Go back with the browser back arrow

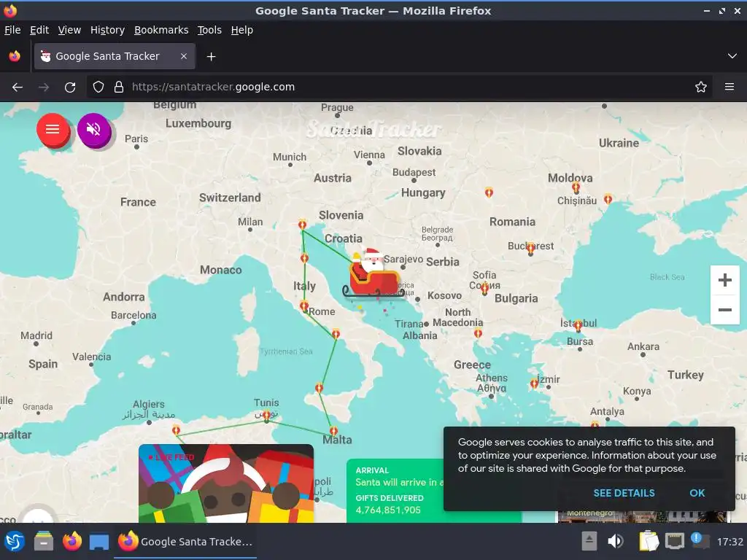(x=18, y=87)
